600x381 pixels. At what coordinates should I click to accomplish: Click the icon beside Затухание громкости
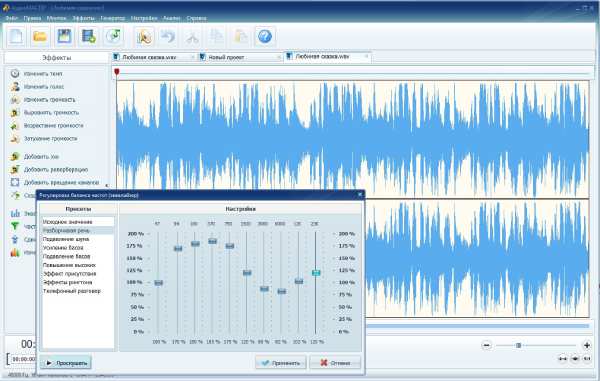click(15, 138)
